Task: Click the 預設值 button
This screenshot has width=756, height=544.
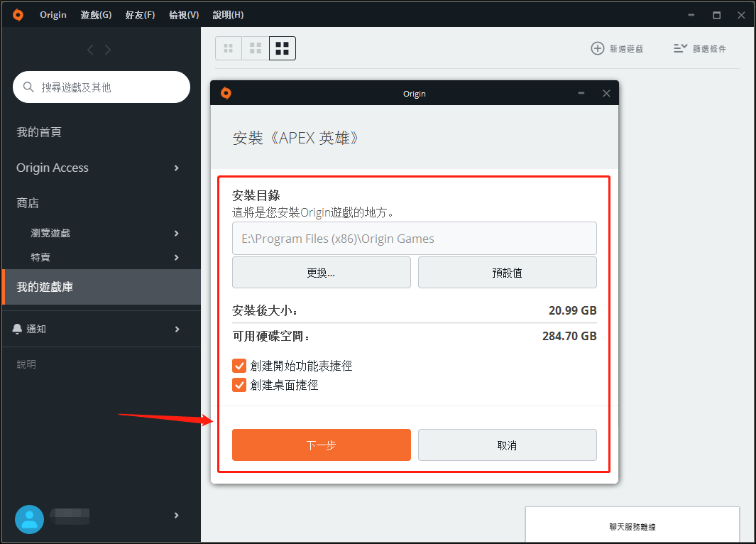Action: coord(508,273)
